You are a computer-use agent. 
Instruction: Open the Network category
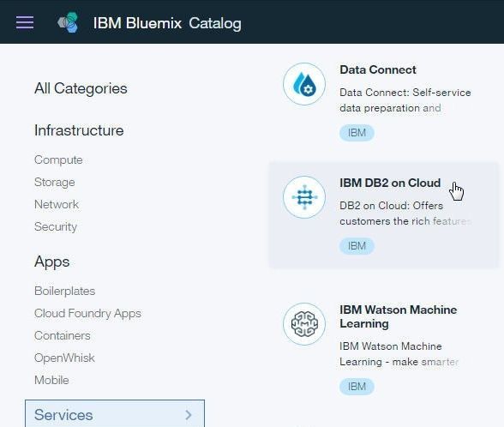[57, 204]
